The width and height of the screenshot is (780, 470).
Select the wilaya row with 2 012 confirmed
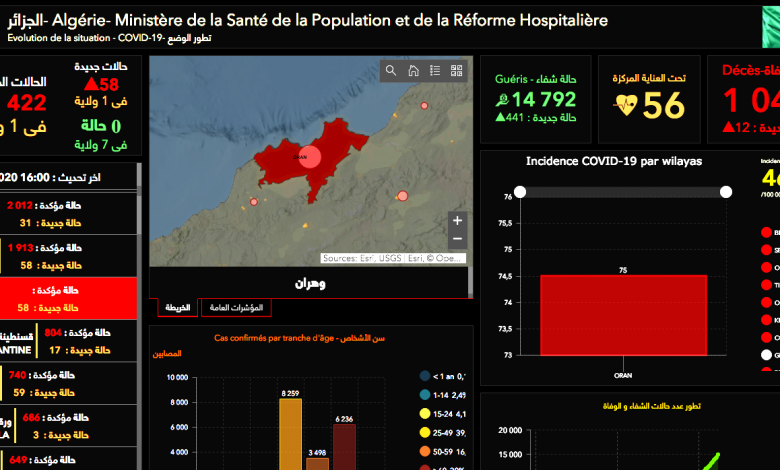click(68, 214)
